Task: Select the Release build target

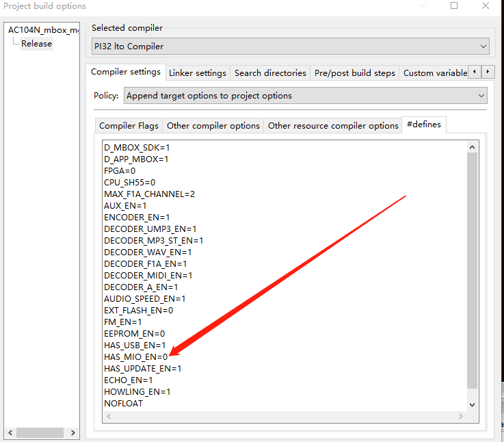Action: 36,43
